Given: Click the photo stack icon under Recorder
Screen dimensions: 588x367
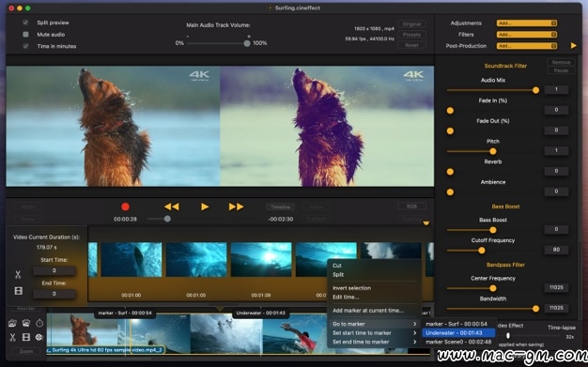Looking at the screenshot, I should coord(26,323).
